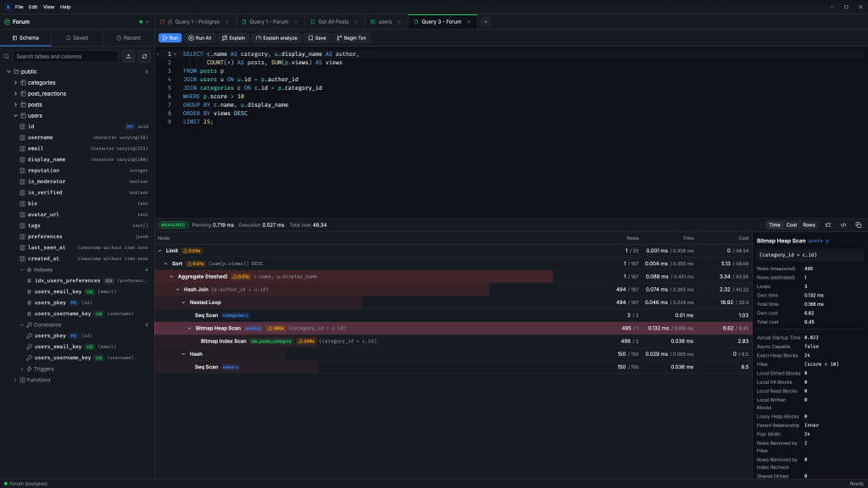Collapse the Hash Join node
Screen dimensions: 868x488
click(178, 290)
